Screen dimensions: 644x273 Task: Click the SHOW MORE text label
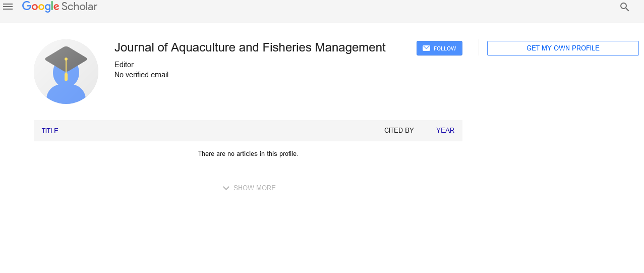click(255, 188)
